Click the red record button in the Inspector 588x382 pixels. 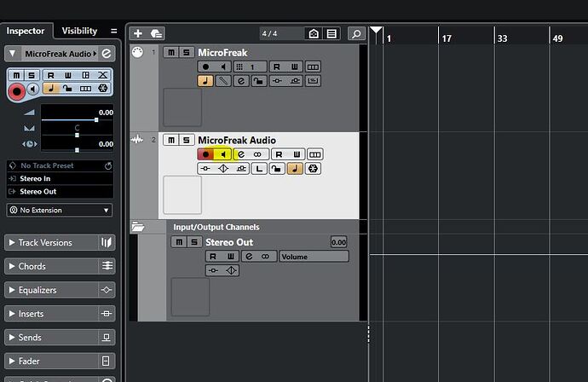point(16,91)
